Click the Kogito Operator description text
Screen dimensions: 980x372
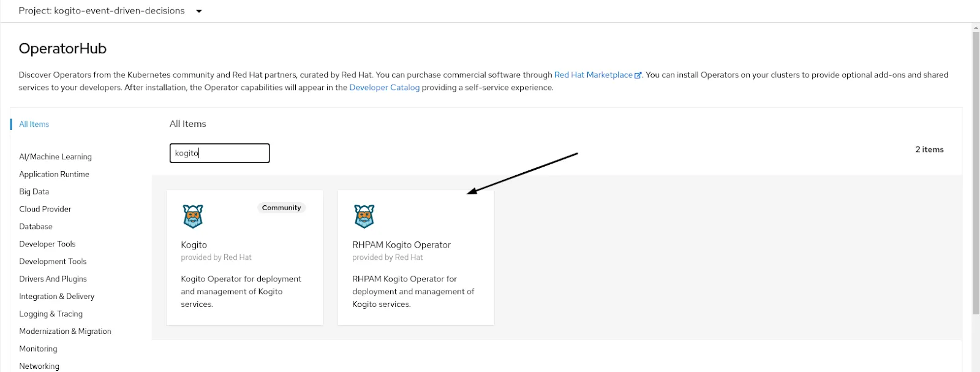click(241, 292)
